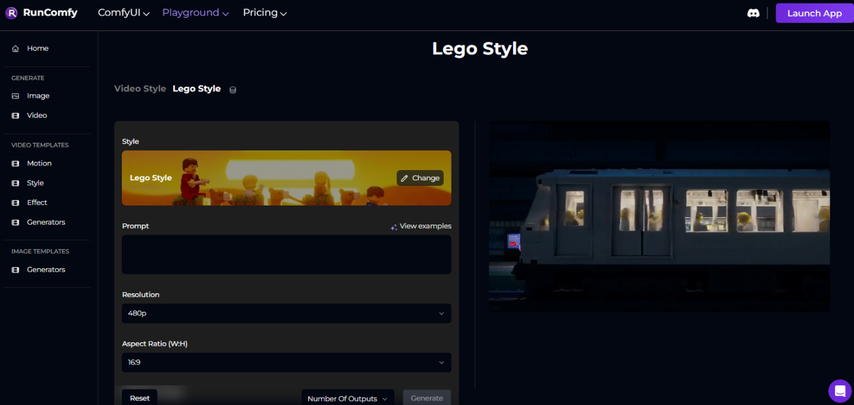Image resolution: width=854 pixels, height=405 pixels.
Task: Click inside the Prompt text box
Action: [x=286, y=255]
